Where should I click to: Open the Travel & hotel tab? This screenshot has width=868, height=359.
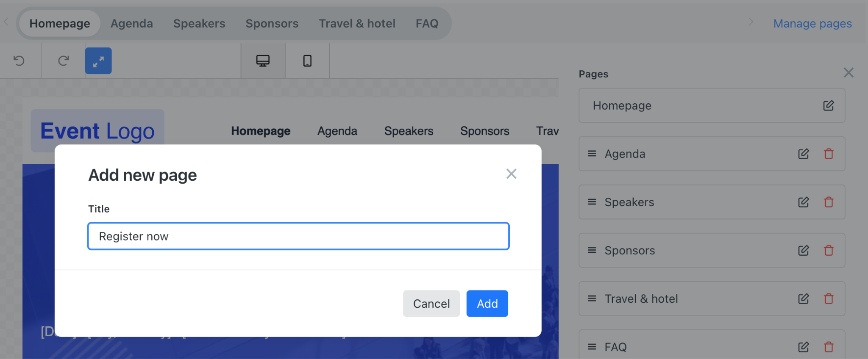click(357, 23)
